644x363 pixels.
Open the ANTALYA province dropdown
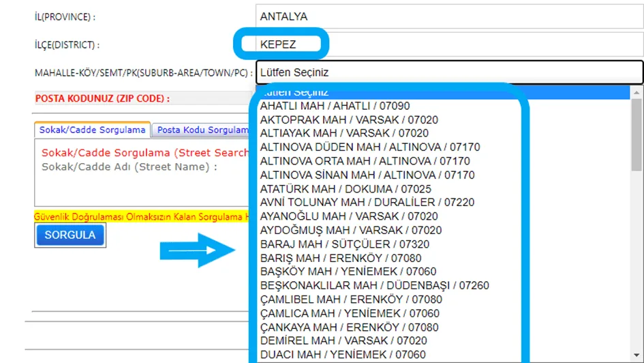click(x=449, y=16)
